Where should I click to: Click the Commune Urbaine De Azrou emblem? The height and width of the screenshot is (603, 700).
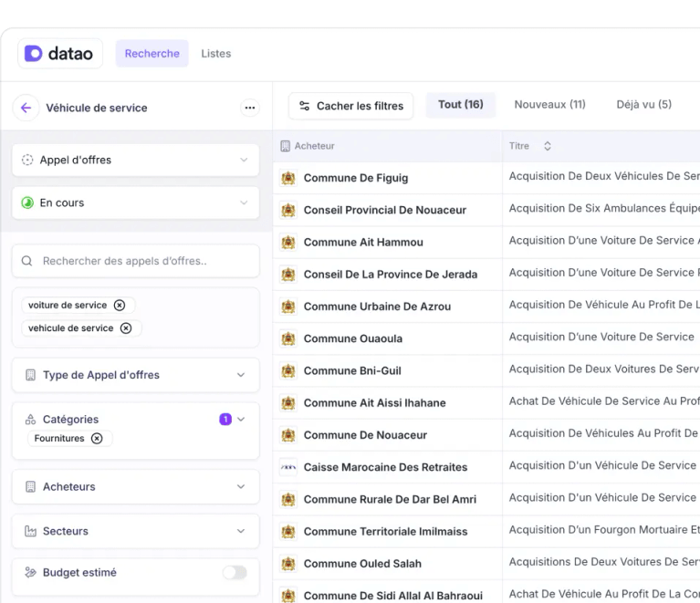(x=288, y=307)
